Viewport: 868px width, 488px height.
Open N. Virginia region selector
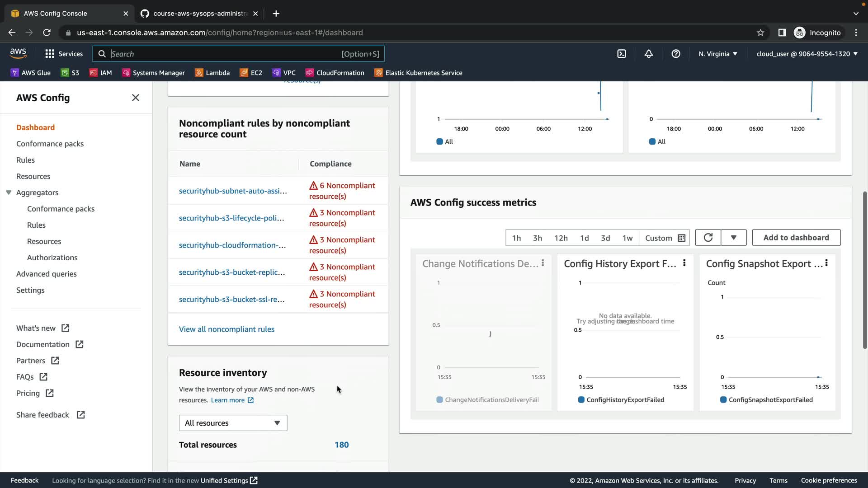(x=717, y=54)
